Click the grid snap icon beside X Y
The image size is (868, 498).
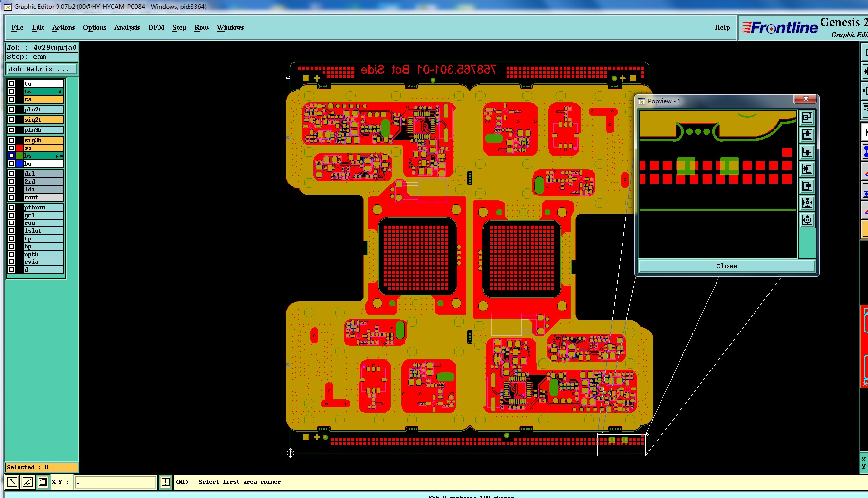(x=43, y=482)
